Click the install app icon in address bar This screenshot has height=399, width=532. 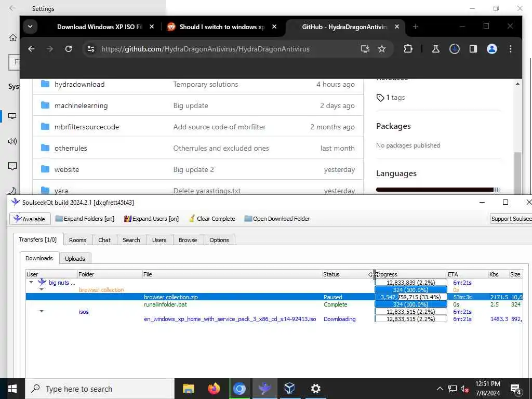tap(365, 49)
